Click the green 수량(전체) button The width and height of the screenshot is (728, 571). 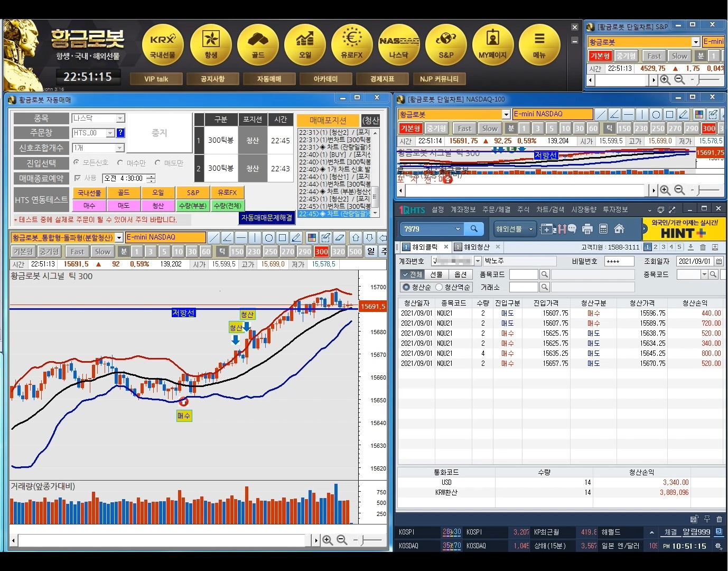(228, 206)
